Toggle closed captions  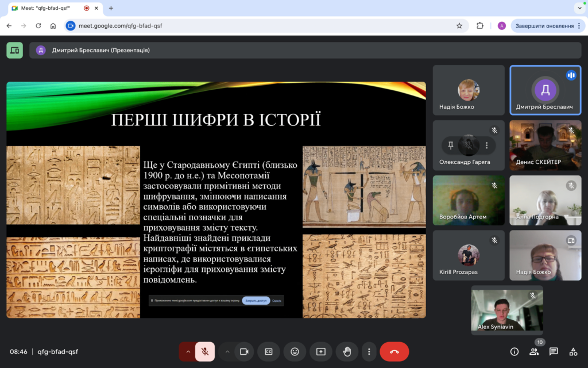[x=268, y=351]
